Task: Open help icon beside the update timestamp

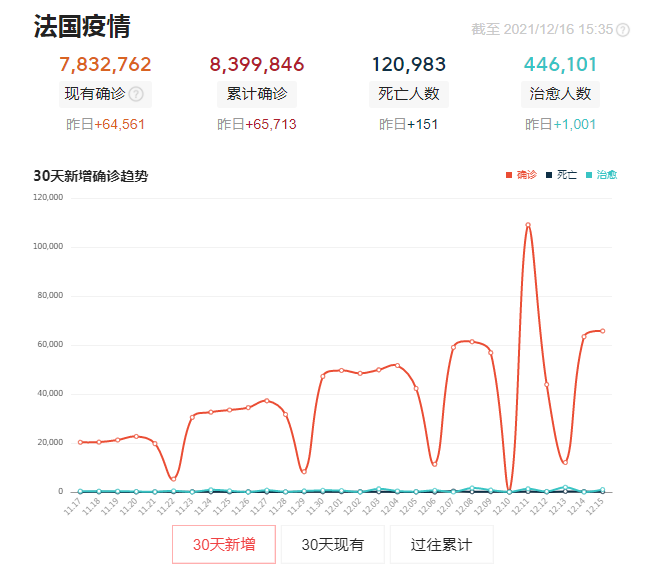Action: click(623, 30)
